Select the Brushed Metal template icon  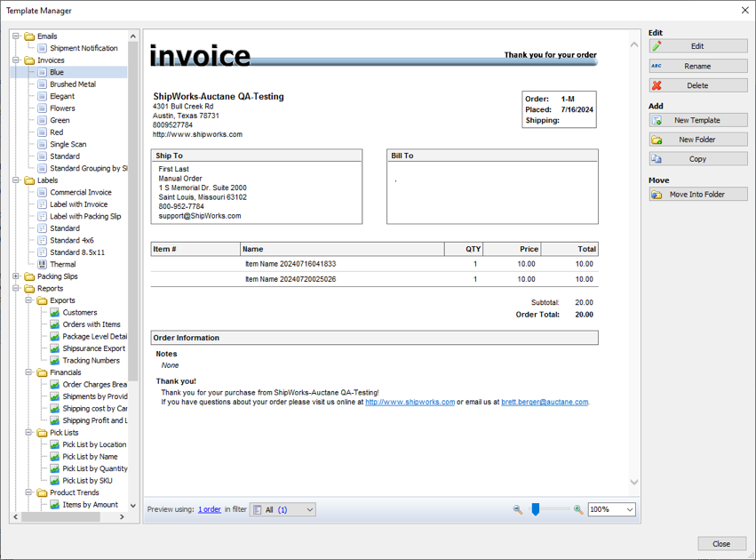point(43,84)
